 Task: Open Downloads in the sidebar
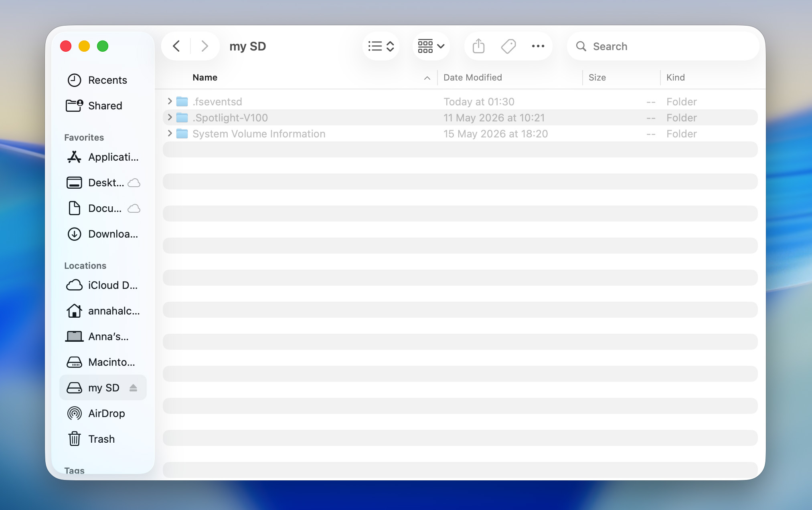103,234
